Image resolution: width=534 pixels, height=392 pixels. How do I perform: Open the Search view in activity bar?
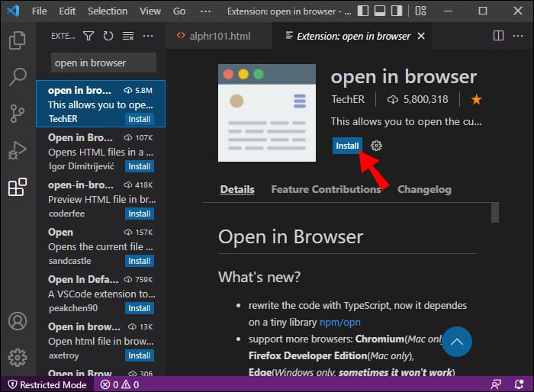[x=17, y=77]
